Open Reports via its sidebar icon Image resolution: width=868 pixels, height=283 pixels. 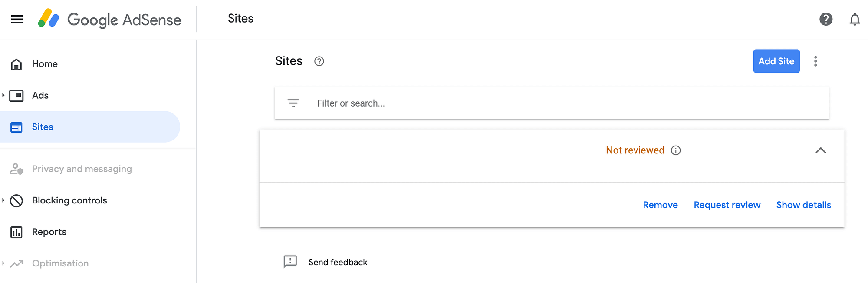coord(16,232)
